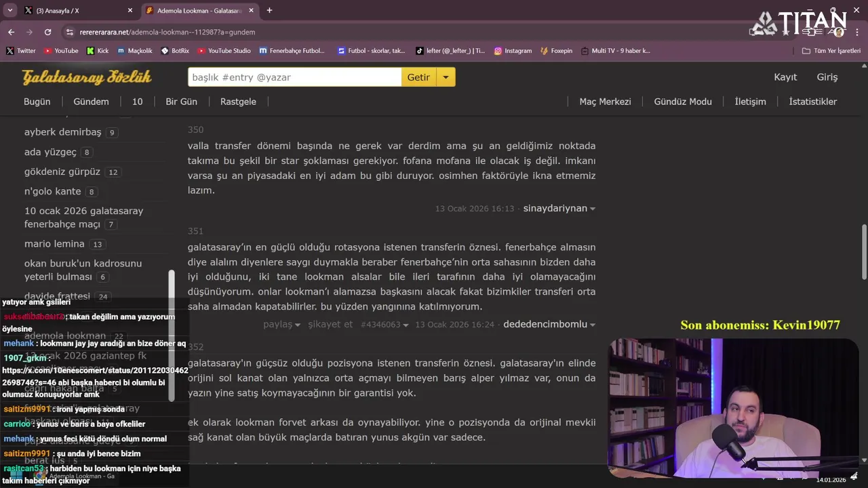Click the streamer webcam overlay
This screenshot has width=868, height=488.
point(734,408)
